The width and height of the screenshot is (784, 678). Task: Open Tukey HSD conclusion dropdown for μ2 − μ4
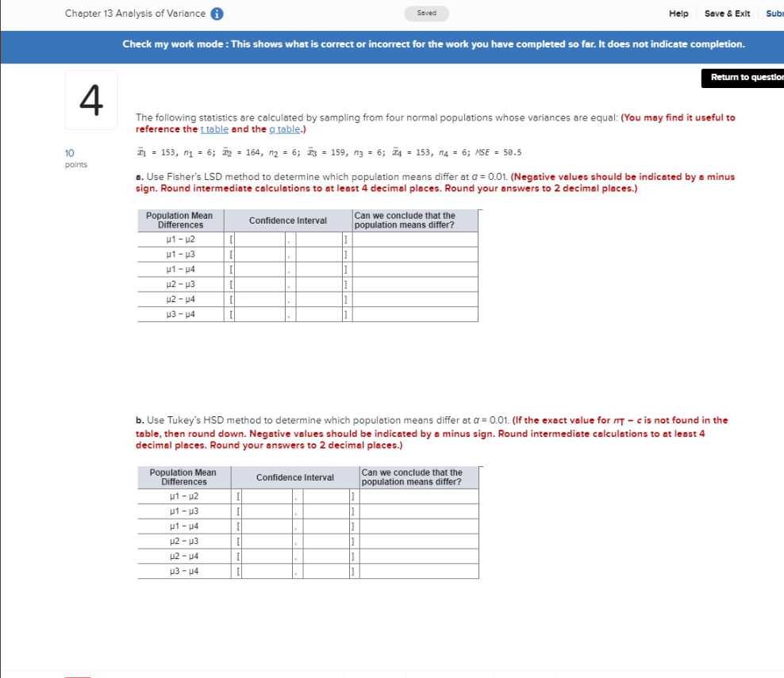point(419,556)
